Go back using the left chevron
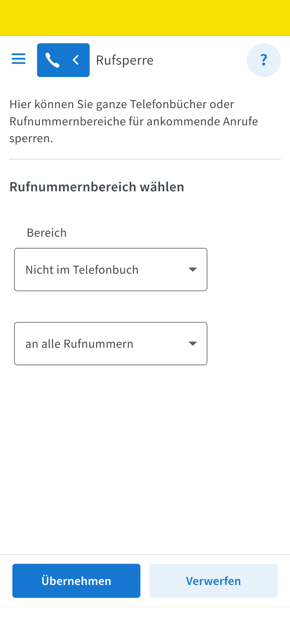 [76, 60]
